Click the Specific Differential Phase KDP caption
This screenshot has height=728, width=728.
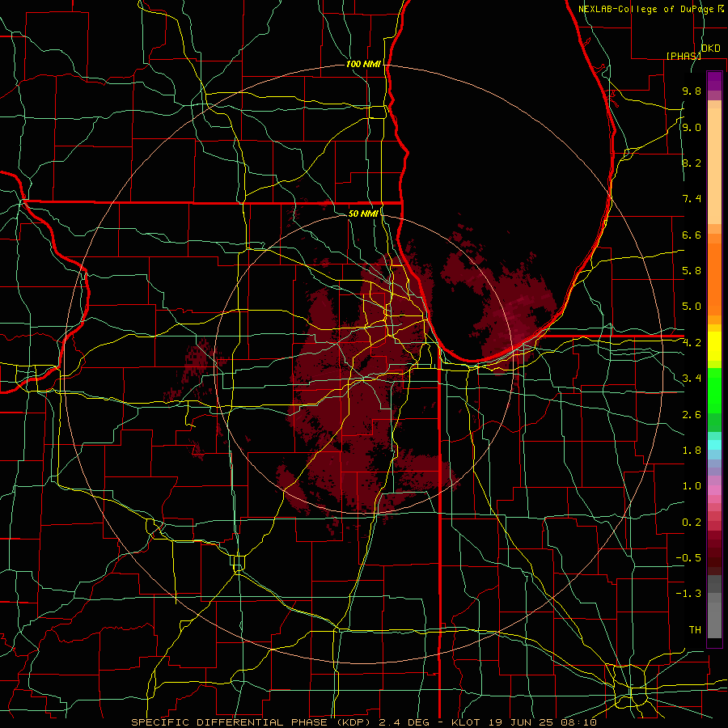[364, 722]
